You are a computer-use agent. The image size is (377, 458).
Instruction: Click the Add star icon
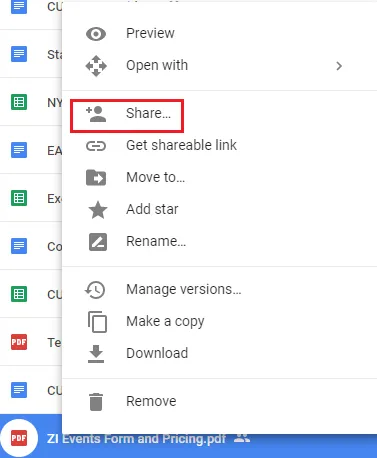click(98, 210)
